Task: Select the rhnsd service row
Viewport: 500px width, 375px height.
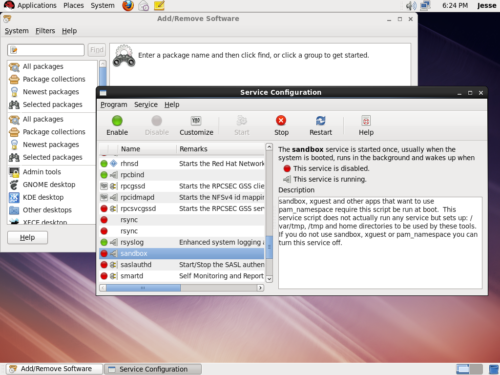Action: [182, 163]
